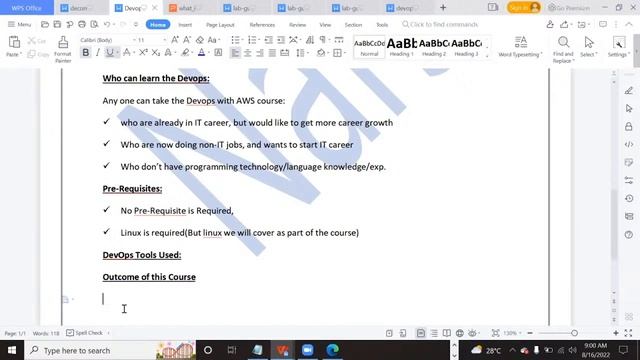This screenshot has height=360, width=640.
Task: Click the zoom slider handle
Action: pyautogui.click(x=574, y=333)
